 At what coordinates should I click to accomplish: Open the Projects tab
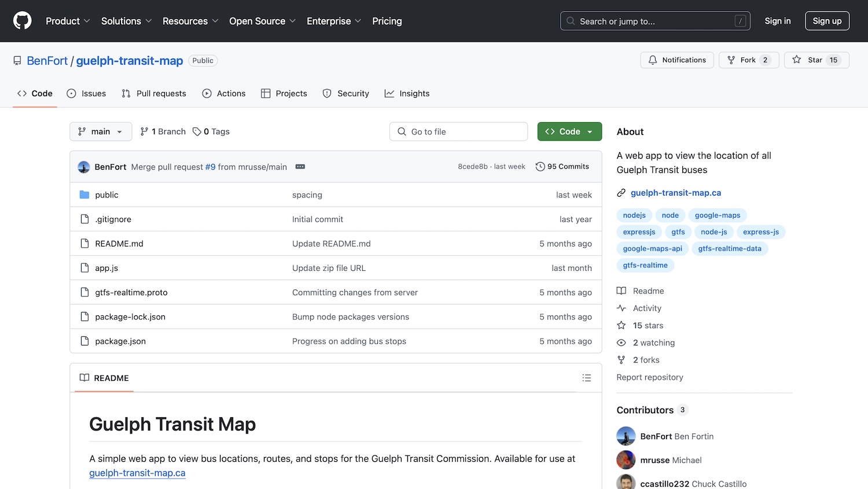click(x=284, y=94)
